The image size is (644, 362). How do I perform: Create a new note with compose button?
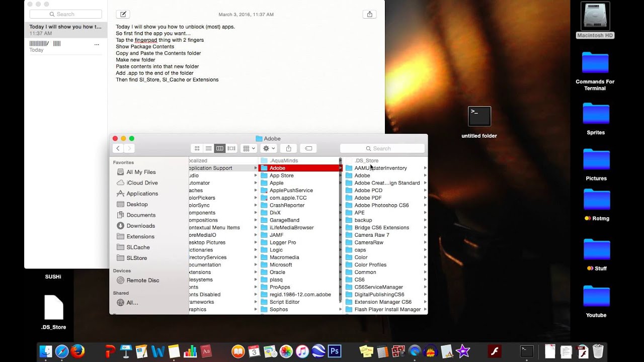point(123,14)
